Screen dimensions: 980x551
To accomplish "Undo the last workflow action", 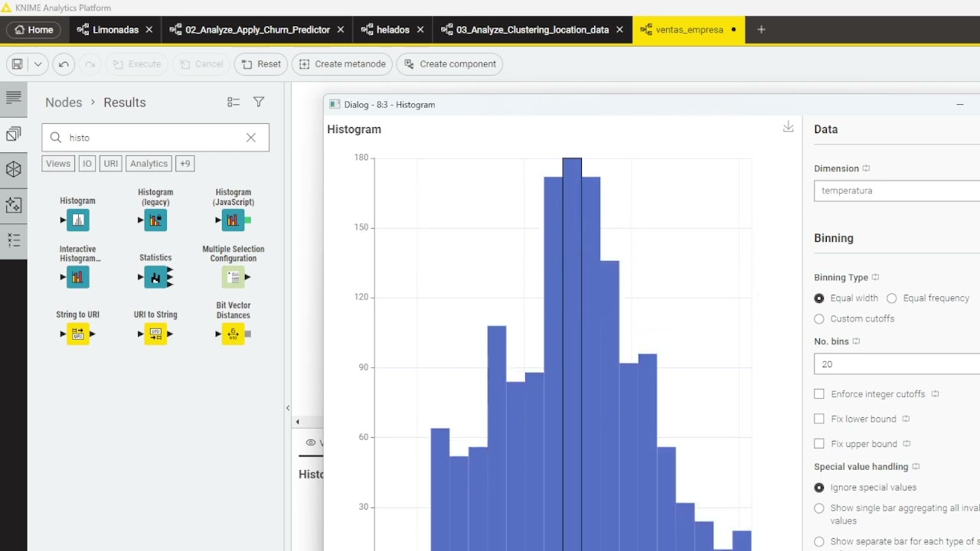I will coord(64,64).
